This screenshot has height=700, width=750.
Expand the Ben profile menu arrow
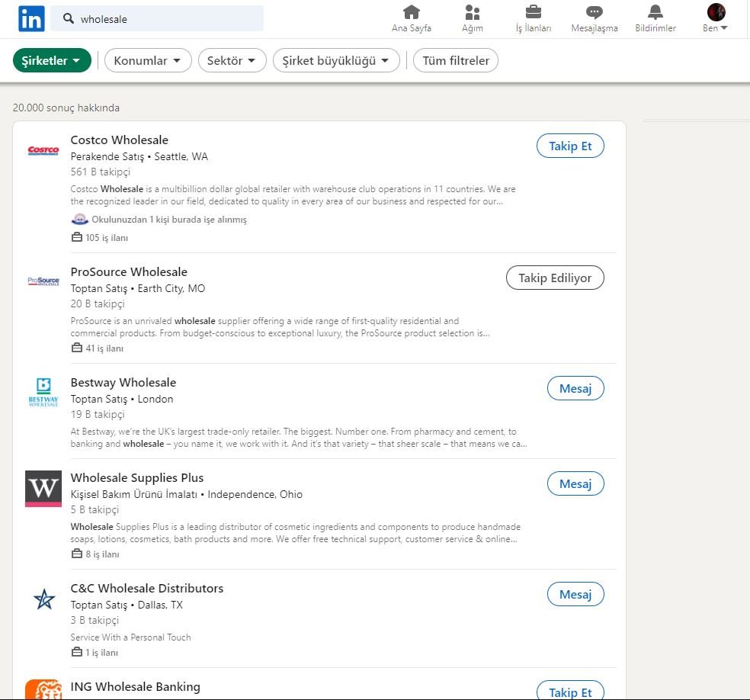tap(724, 27)
